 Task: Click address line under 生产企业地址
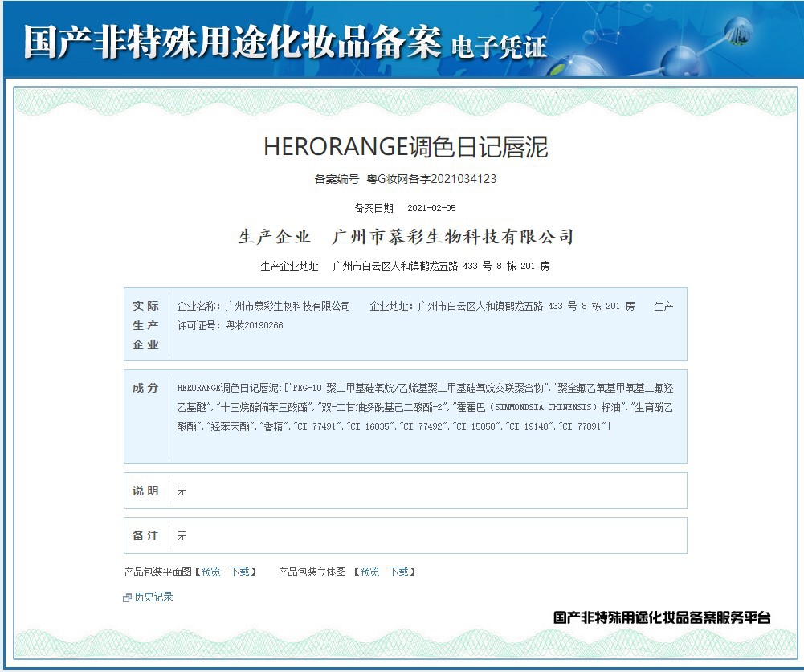pyautogui.click(x=441, y=266)
